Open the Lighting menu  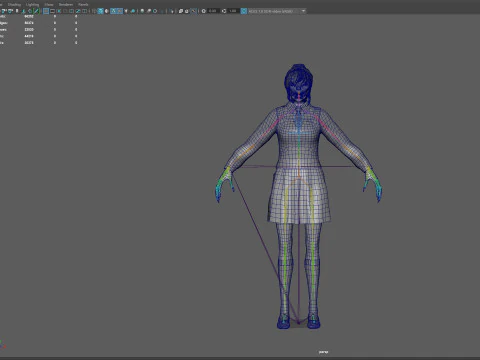pos(32,5)
